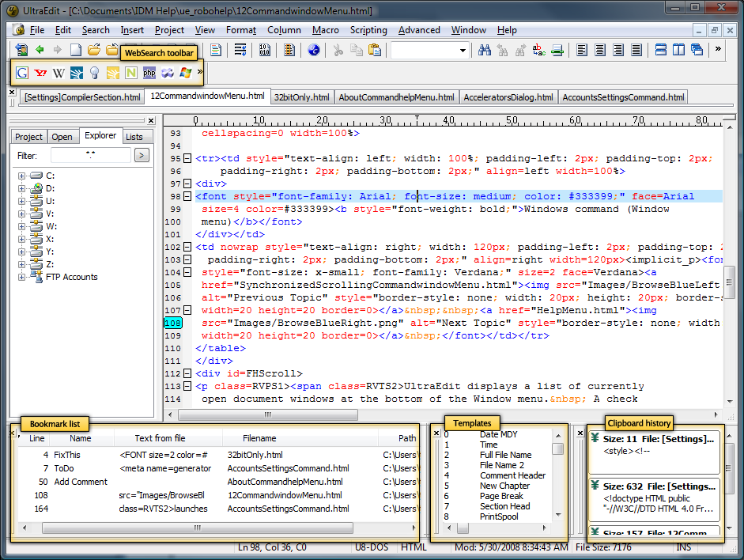This screenshot has height=560, width=744.
Task: Show more WebSearch toolbar icons chevron
Action: [x=200, y=72]
